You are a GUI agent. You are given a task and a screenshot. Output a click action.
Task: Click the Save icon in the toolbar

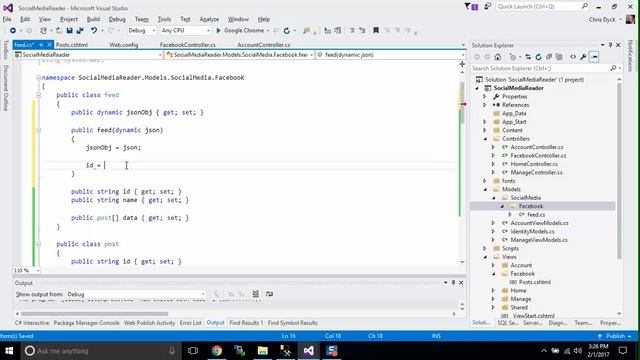tap(69, 31)
